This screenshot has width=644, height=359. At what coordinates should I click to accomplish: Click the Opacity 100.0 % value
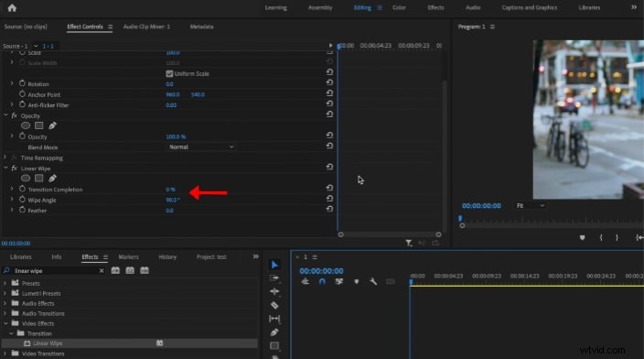coord(176,136)
